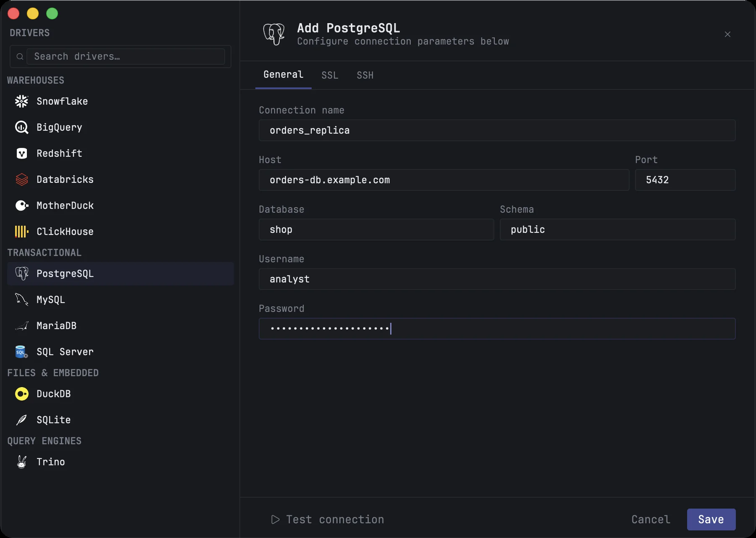Click the MySQL dolphin icon

pyautogui.click(x=22, y=300)
